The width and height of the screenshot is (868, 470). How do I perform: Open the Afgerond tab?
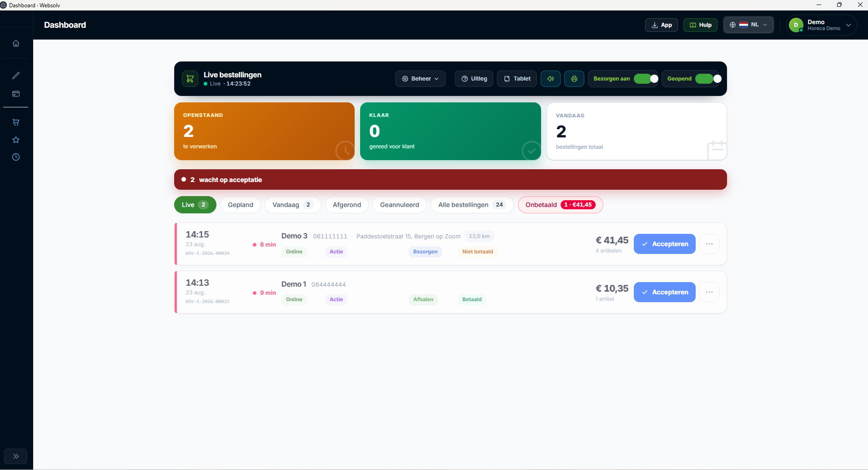point(347,205)
